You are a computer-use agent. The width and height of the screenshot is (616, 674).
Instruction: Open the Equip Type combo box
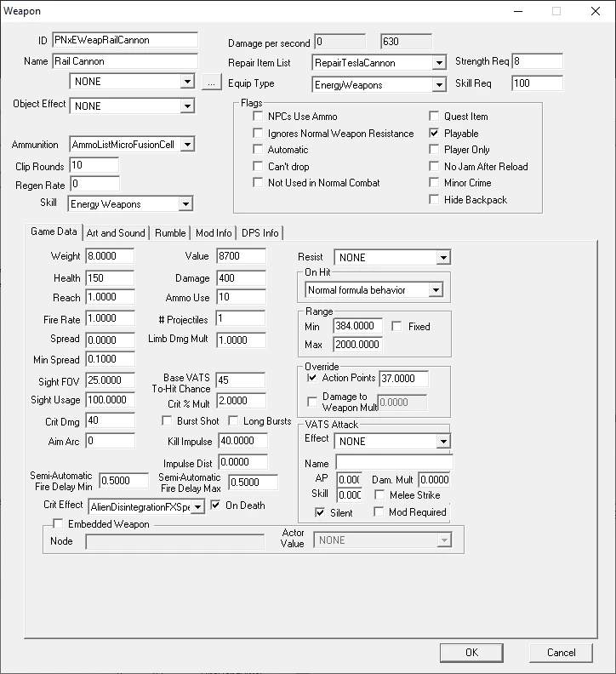[439, 85]
